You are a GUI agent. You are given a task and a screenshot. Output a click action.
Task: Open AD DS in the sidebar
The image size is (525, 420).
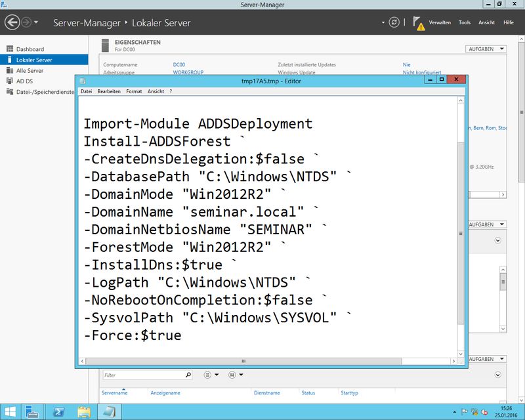24,81
